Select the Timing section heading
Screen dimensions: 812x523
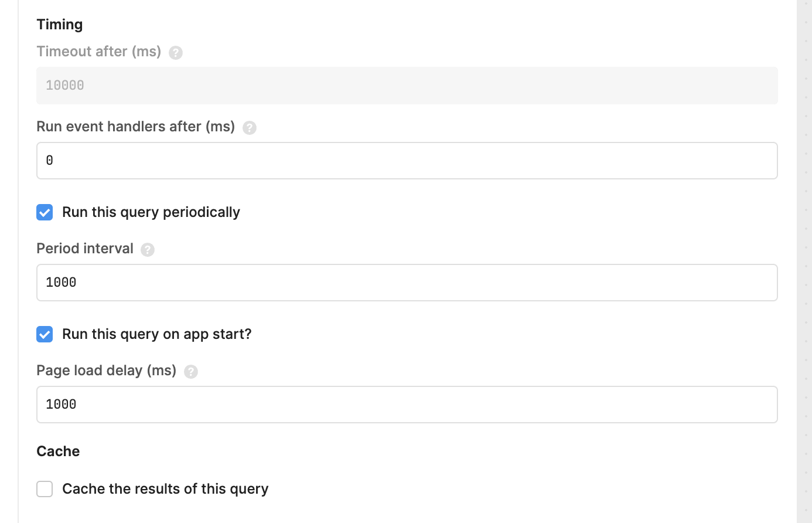pyautogui.click(x=60, y=25)
